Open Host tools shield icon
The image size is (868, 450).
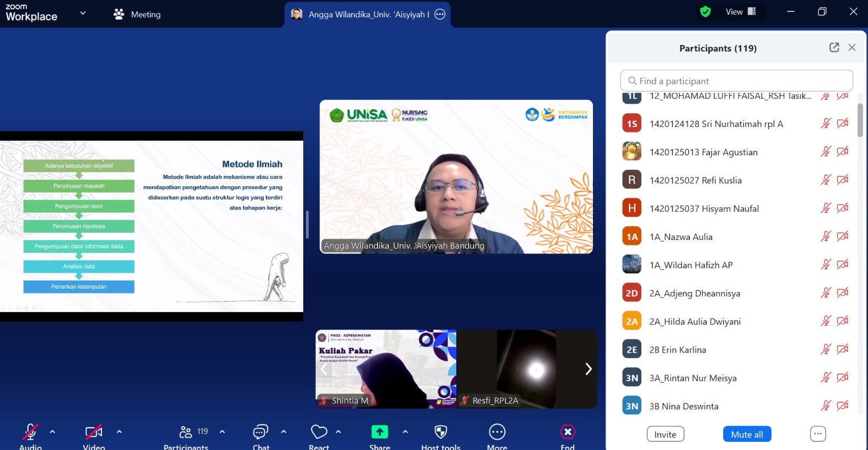click(441, 432)
